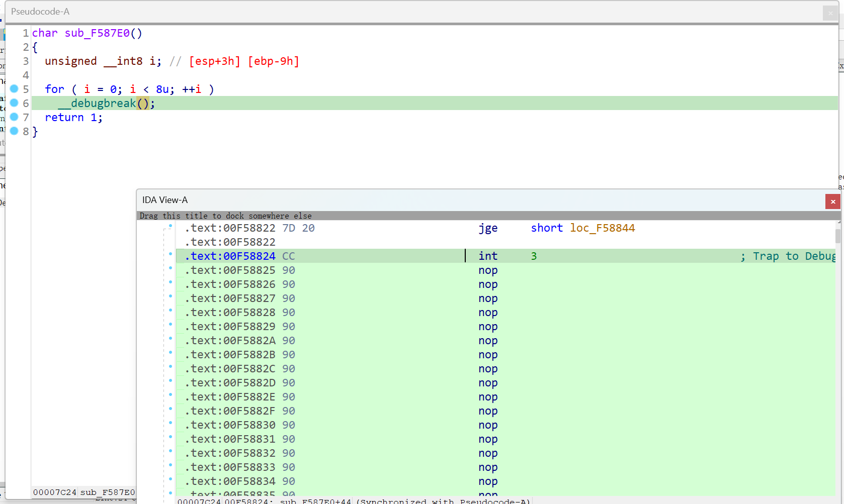Select the .text:00F58824 int 3 line
The image size is (844, 504).
pyautogui.click(x=505, y=256)
